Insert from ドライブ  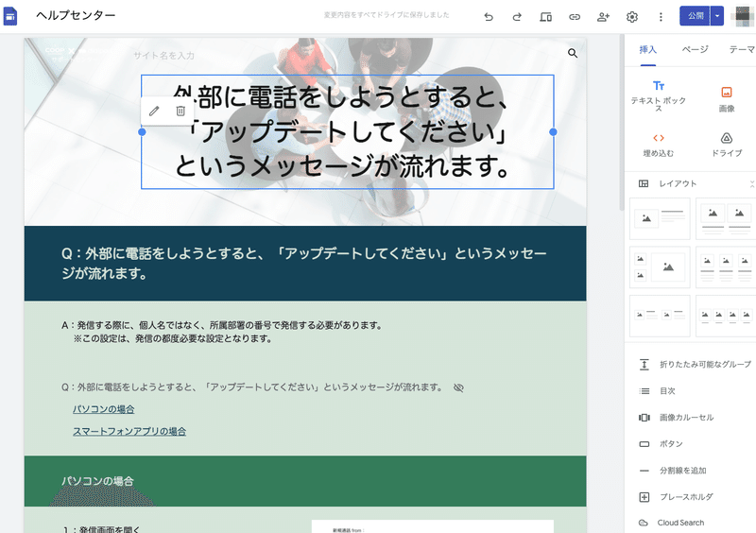coord(726,146)
